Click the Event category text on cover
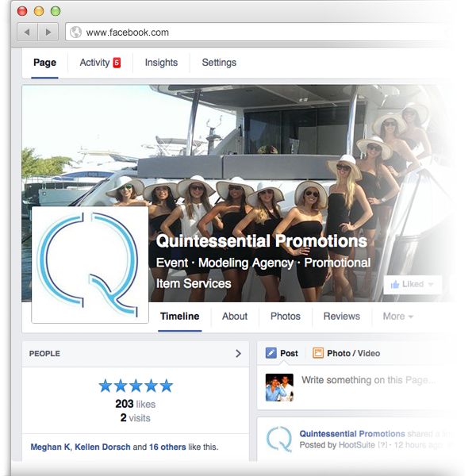This screenshot has height=476, width=476. coord(172,263)
